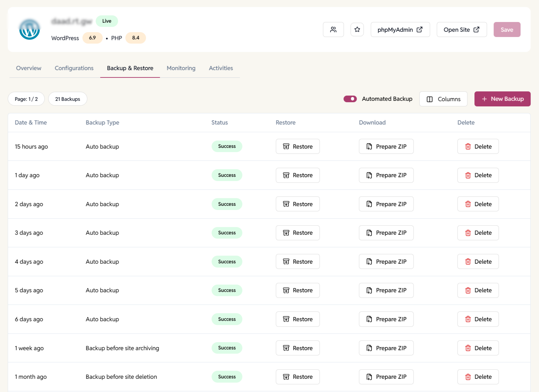Image resolution: width=539 pixels, height=392 pixels.
Task: Open the users/collaborators icon button
Action: pyautogui.click(x=333, y=30)
